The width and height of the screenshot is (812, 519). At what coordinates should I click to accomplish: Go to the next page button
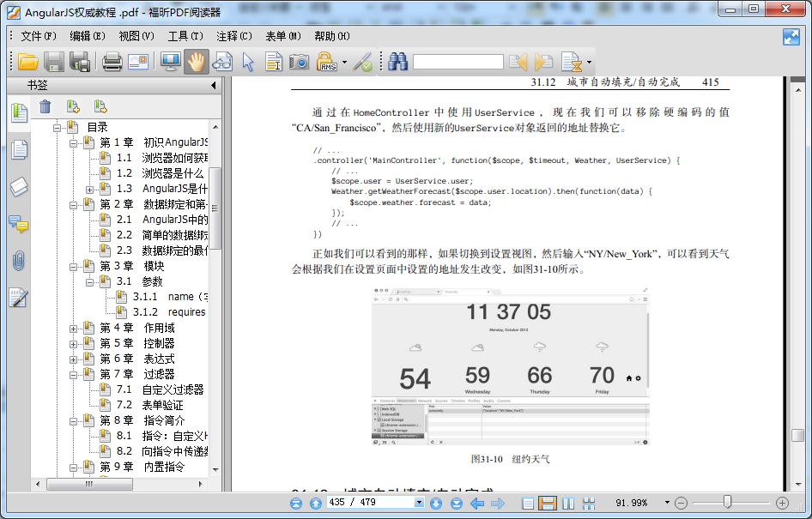coord(436,503)
